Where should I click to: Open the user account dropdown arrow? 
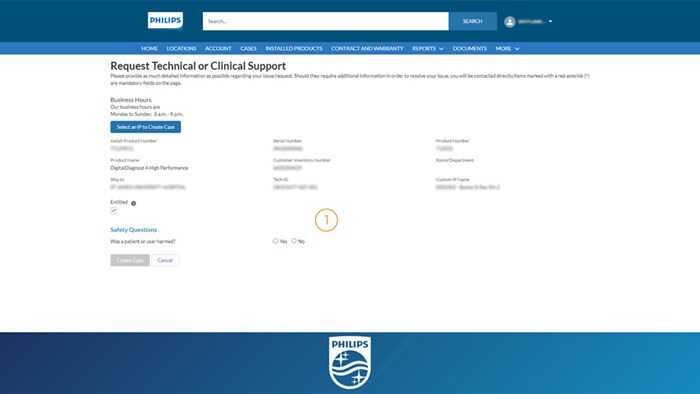pos(550,21)
